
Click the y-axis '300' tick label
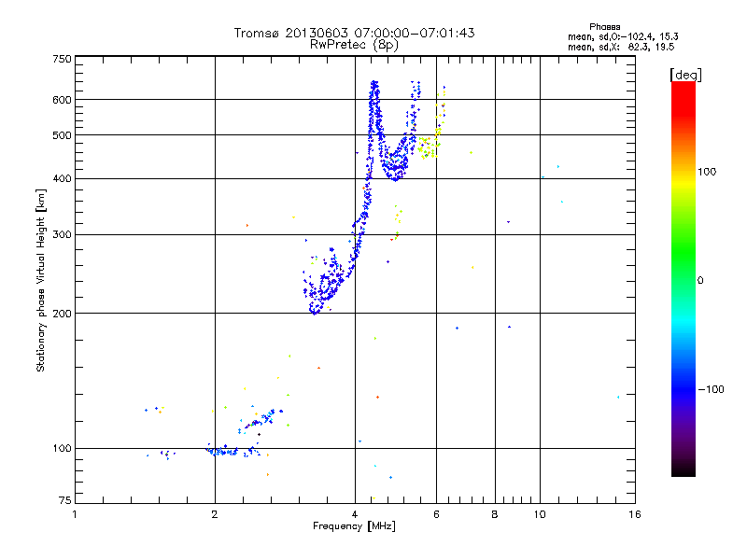coord(62,235)
